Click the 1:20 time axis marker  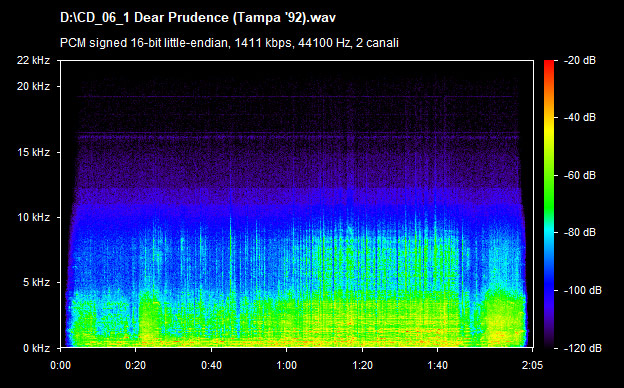[362, 365]
